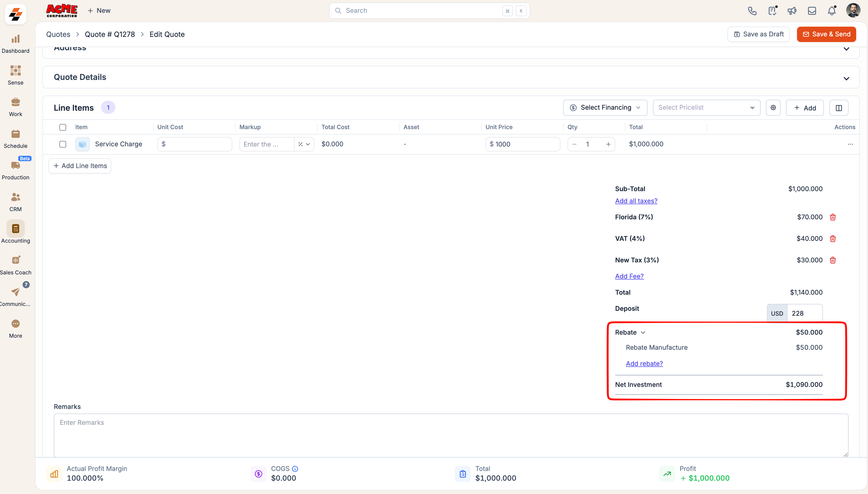
Task: Open line items settings gear
Action: [773, 108]
